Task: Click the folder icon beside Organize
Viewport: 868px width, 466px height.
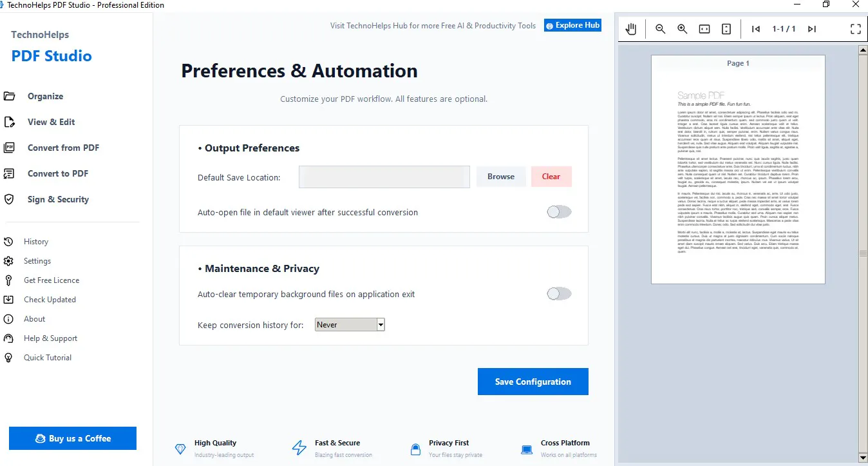Action: click(x=9, y=97)
